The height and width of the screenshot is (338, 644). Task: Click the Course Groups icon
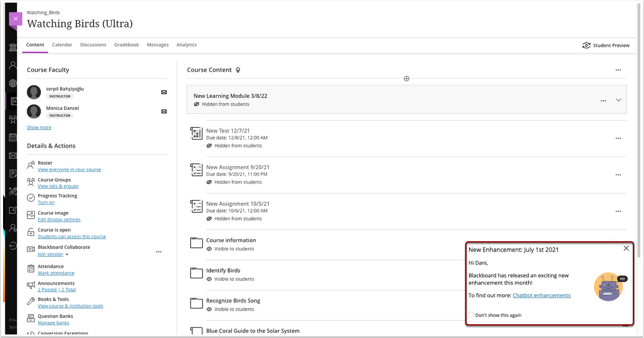31,182
